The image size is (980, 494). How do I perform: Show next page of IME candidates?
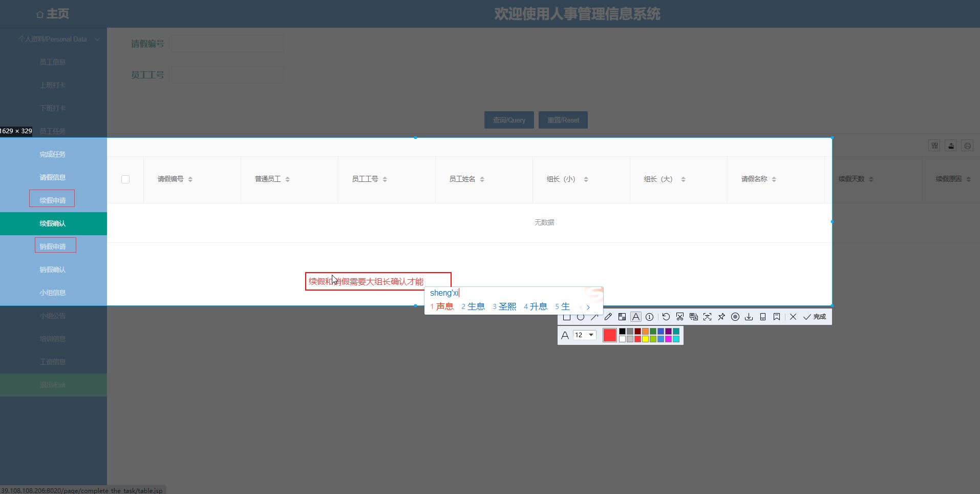[x=588, y=307]
